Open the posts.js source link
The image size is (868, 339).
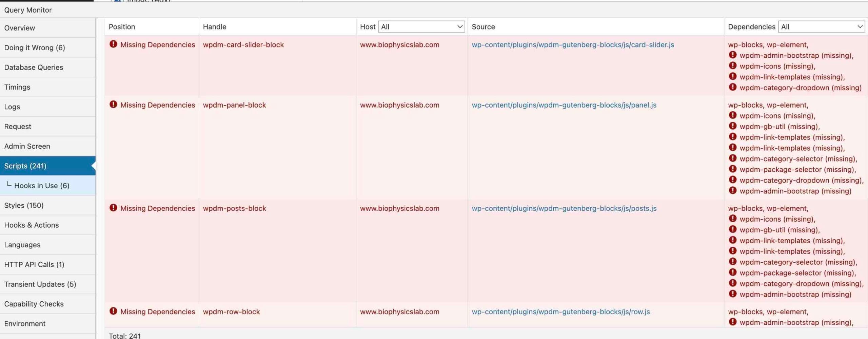tap(564, 208)
